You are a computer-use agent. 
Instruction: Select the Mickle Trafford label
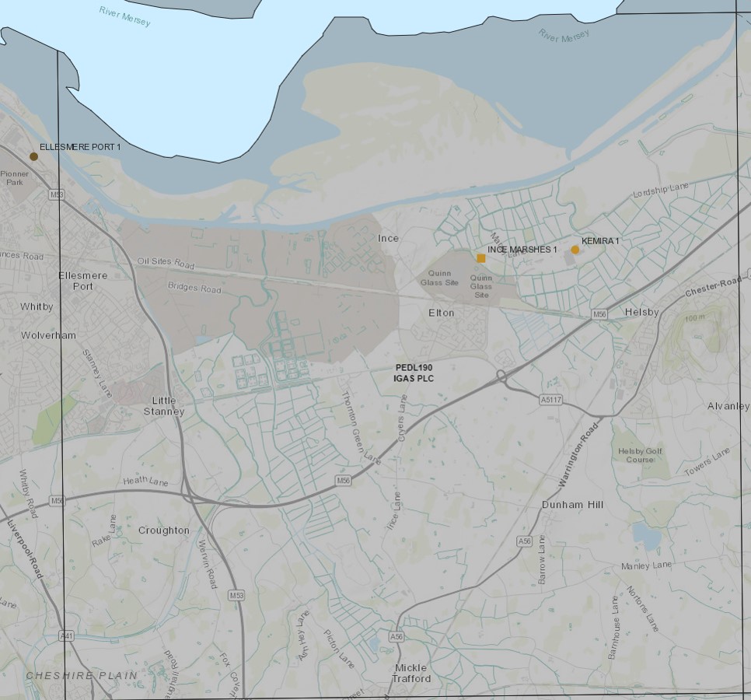[x=411, y=673]
